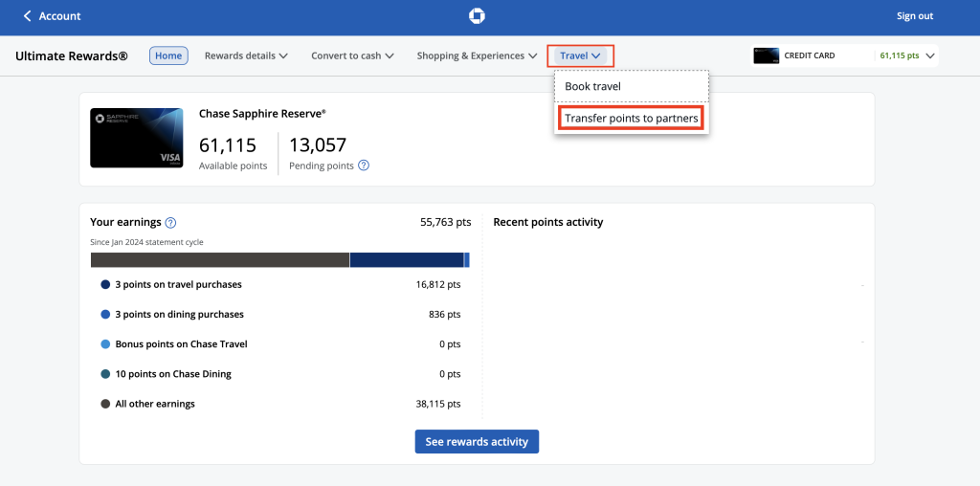Expand the Convert to cash menu

pos(352,55)
